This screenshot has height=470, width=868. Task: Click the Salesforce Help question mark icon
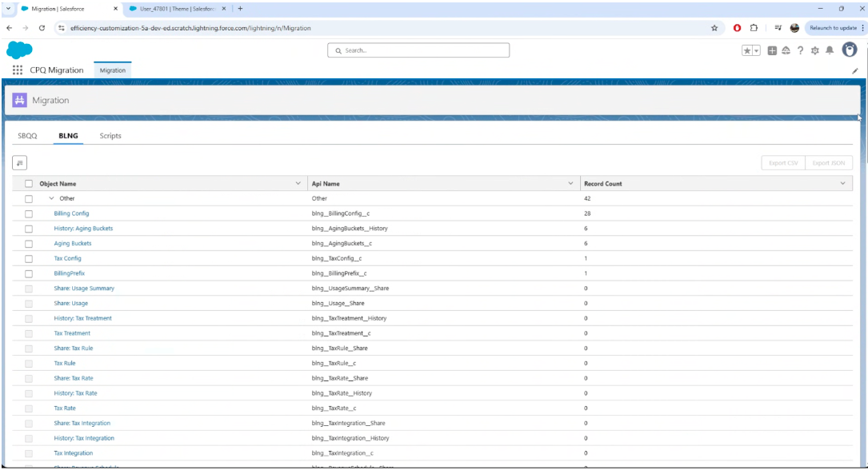800,50
